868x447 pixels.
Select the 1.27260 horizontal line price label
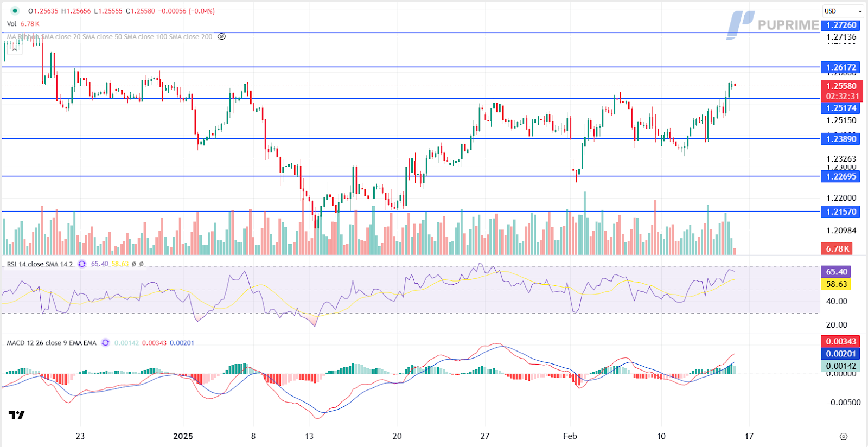pyautogui.click(x=840, y=25)
